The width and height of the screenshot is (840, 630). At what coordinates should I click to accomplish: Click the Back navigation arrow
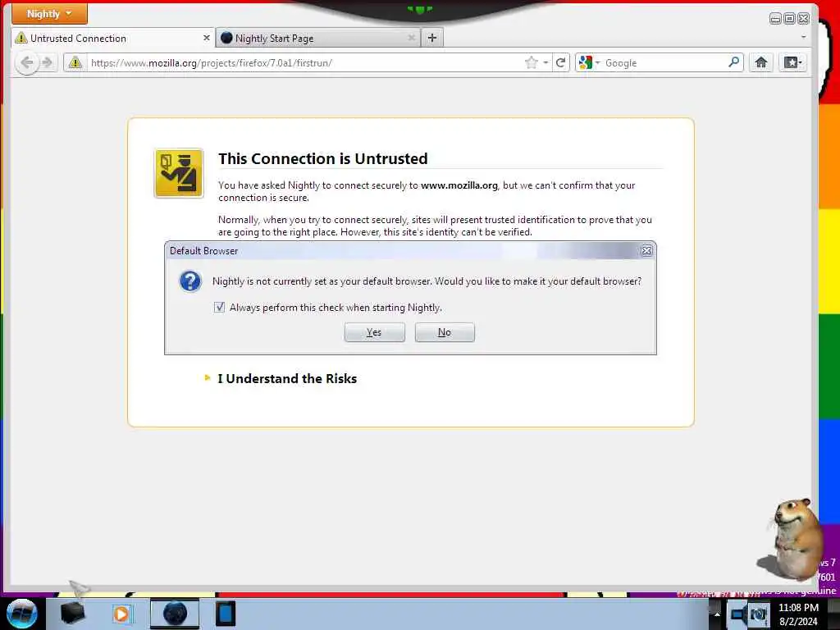pos(26,62)
